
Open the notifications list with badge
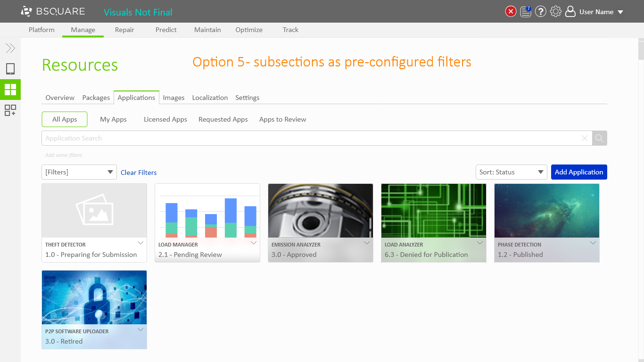526,12
